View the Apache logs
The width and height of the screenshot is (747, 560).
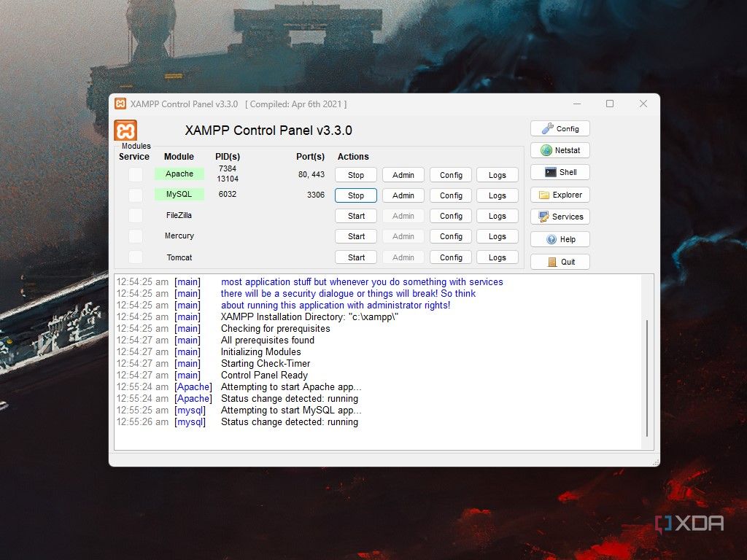pos(497,175)
